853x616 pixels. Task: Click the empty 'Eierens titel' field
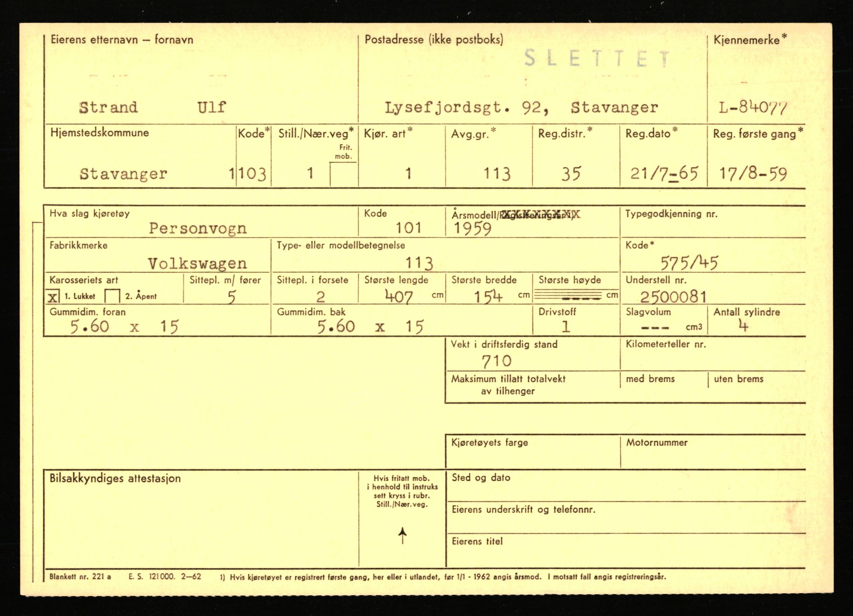point(626,551)
